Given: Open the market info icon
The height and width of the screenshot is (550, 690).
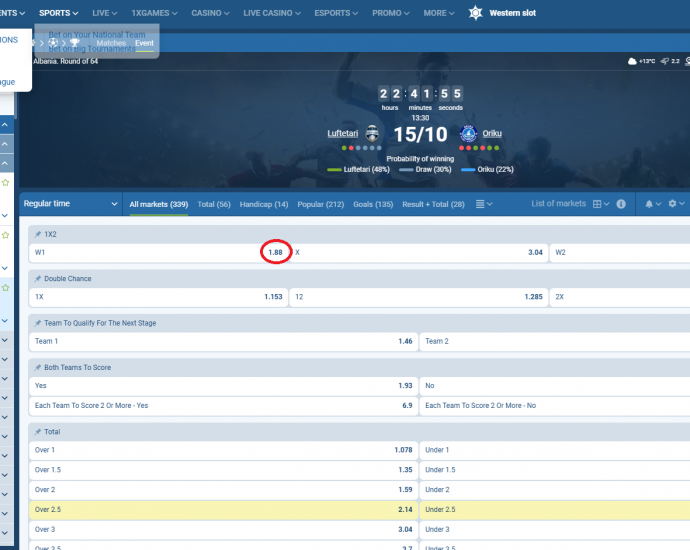Looking at the screenshot, I should pos(621,204).
